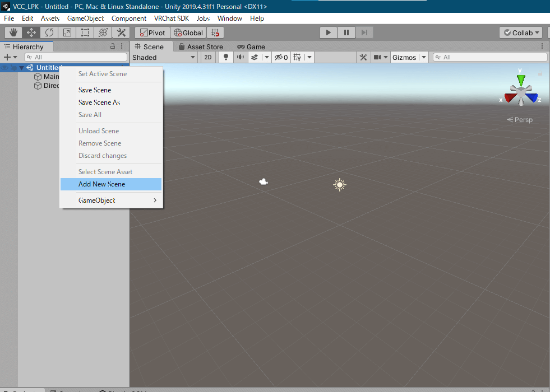550x392 pixels.
Task: Open the Window menu
Action: (x=230, y=18)
